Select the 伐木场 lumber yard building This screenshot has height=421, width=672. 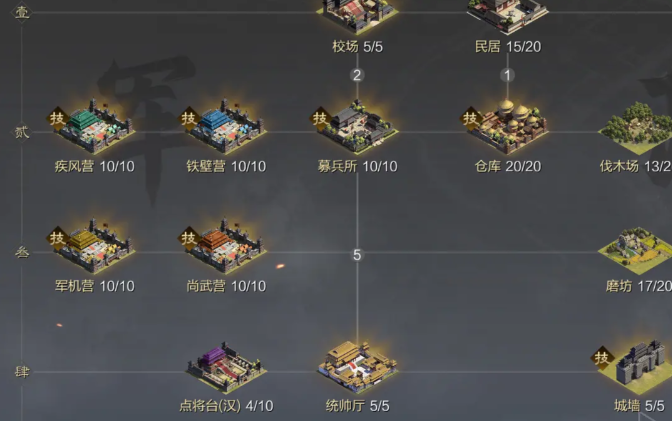click(x=637, y=128)
